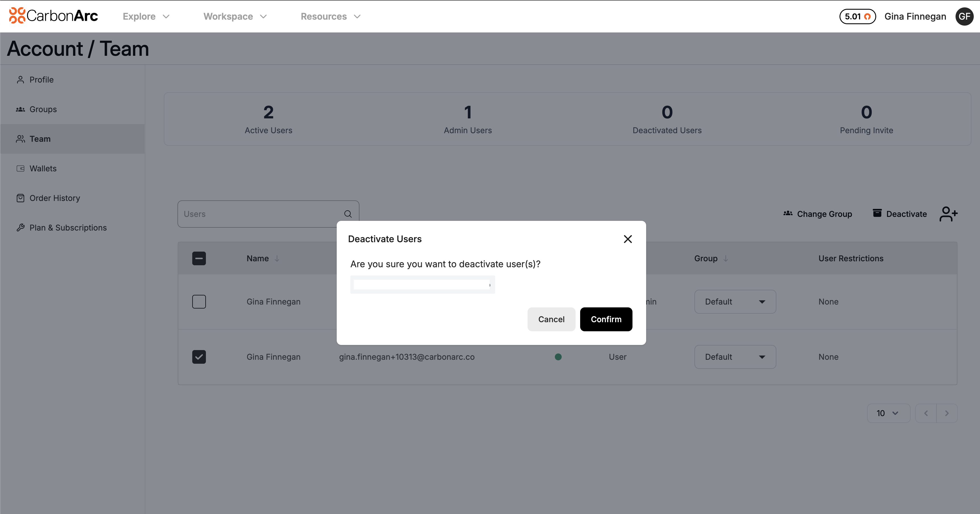Image resolution: width=980 pixels, height=514 pixels.
Task: Click the CarbonArc logo
Action: pyautogui.click(x=54, y=16)
